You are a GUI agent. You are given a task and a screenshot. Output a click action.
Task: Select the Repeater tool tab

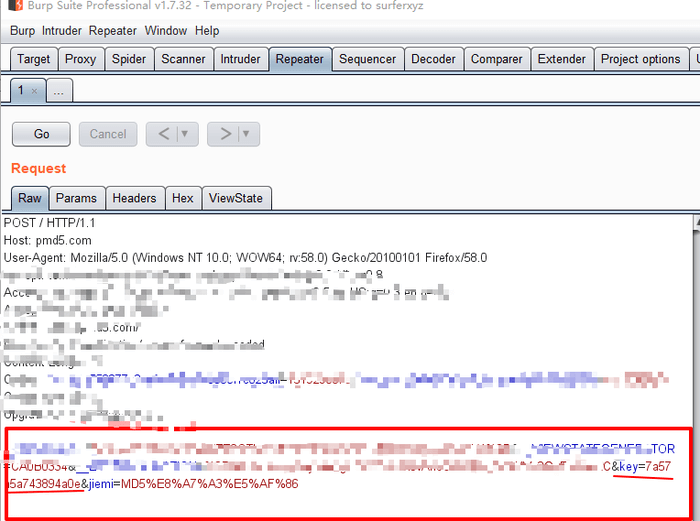[300, 59]
